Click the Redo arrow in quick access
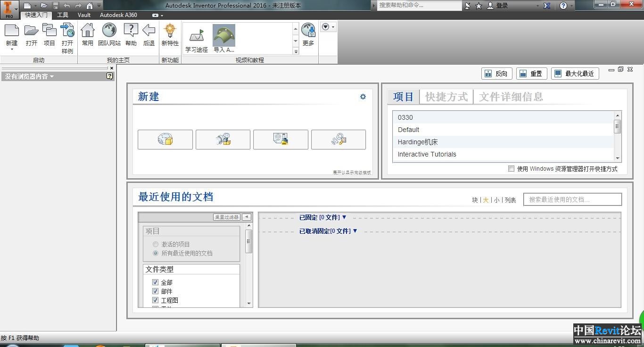The width and height of the screenshot is (644, 347). [x=78, y=6]
